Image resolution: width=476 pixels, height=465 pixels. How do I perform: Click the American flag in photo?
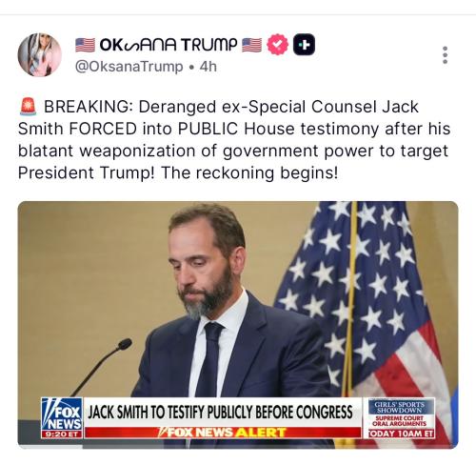[x=366, y=317]
